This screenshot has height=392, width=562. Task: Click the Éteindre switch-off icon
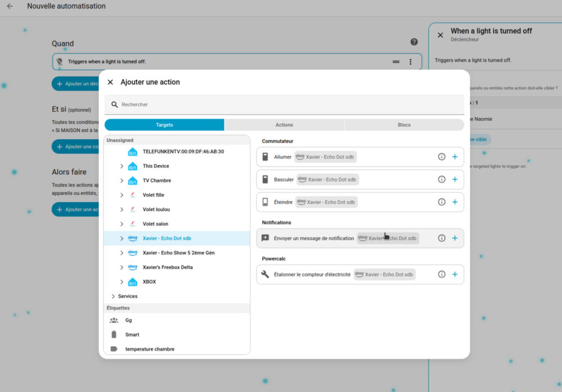(265, 202)
